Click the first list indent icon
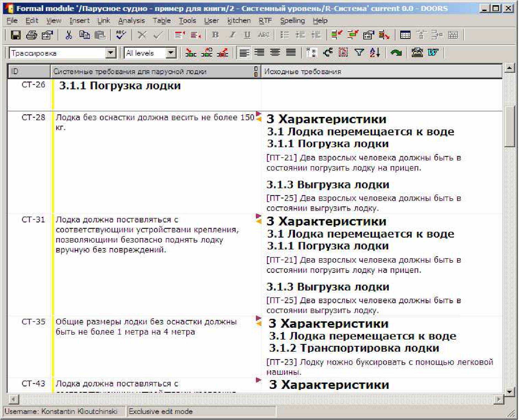This screenshot has height=420, width=519. coord(300,35)
